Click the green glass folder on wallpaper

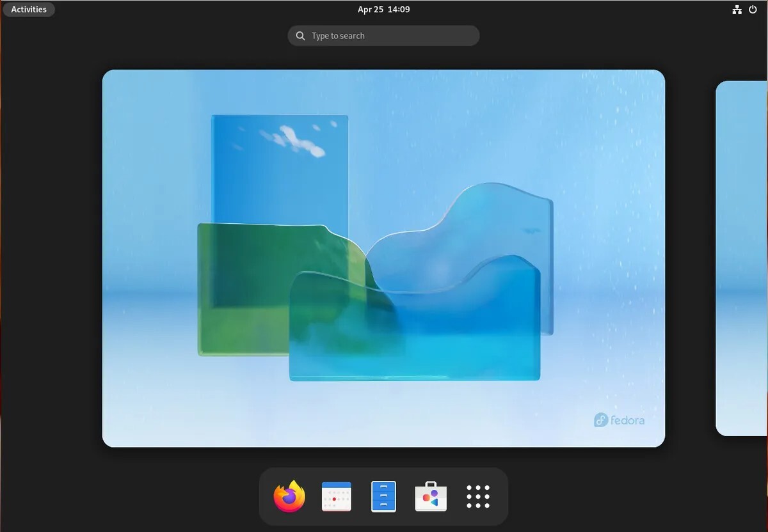click(243, 288)
